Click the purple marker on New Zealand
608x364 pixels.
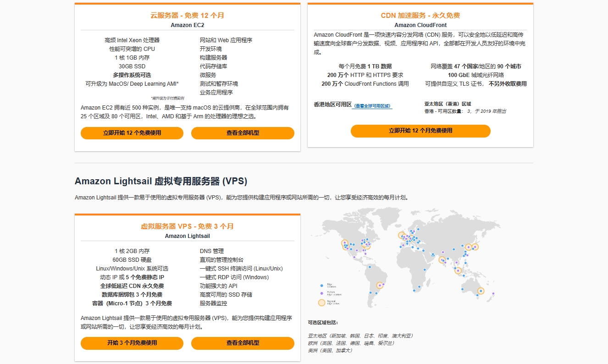pos(493,293)
